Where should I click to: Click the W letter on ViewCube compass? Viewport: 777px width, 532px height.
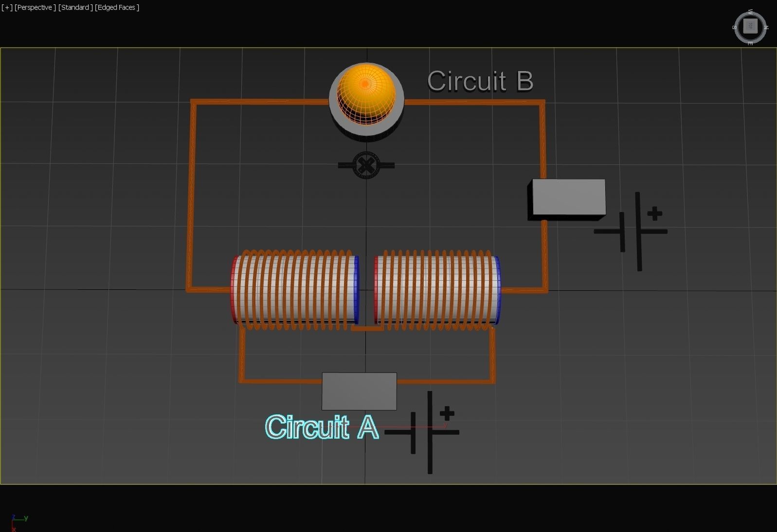coord(751,11)
